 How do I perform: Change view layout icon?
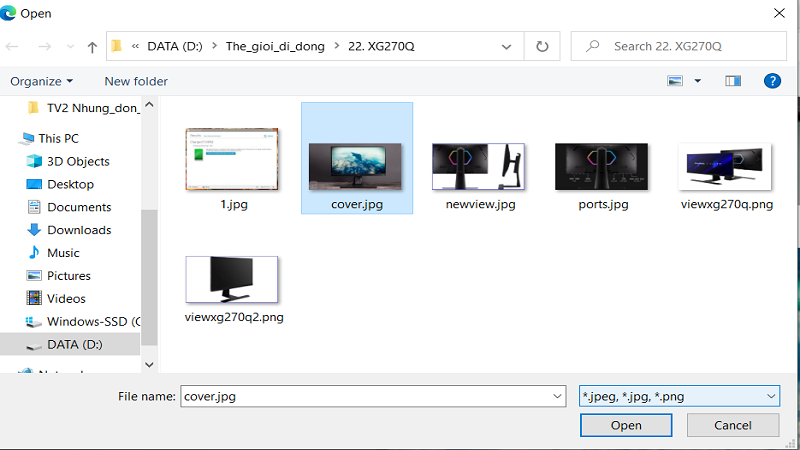point(675,81)
